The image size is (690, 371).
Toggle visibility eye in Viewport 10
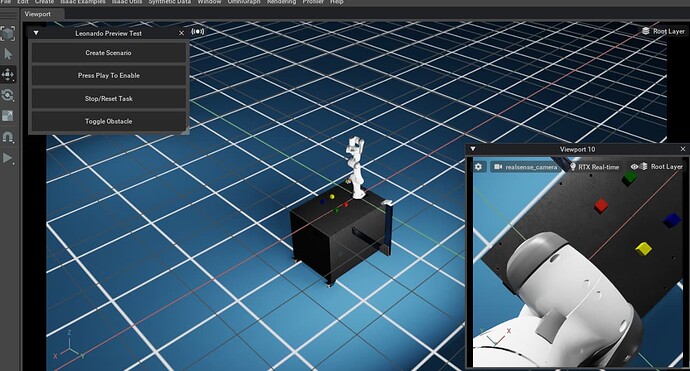[x=635, y=167]
